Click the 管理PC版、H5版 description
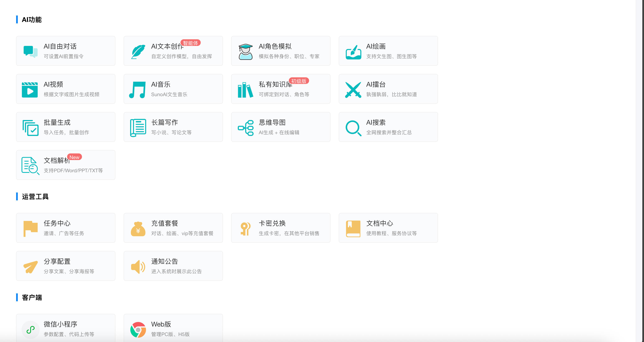The image size is (644, 342). (170, 334)
